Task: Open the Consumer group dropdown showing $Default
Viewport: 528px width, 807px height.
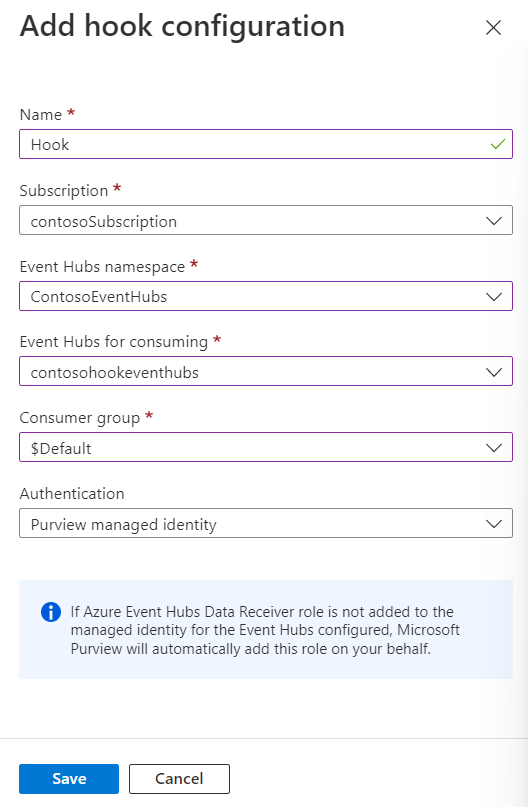Action: (x=266, y=447)
